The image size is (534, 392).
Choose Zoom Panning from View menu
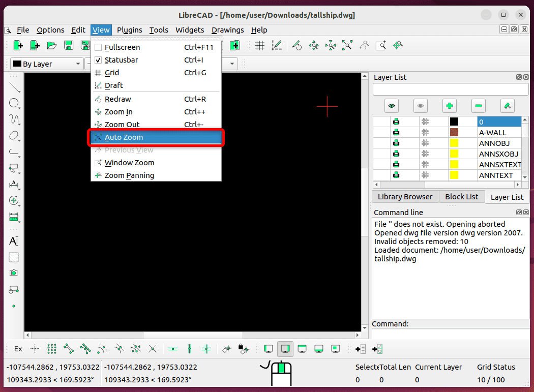click(156, 175)
